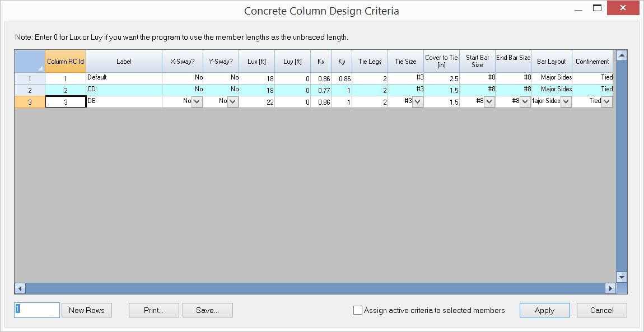Click the vertical scrollbar down arrow
Viewport: 644px width, 332px height.
point(621,277)
